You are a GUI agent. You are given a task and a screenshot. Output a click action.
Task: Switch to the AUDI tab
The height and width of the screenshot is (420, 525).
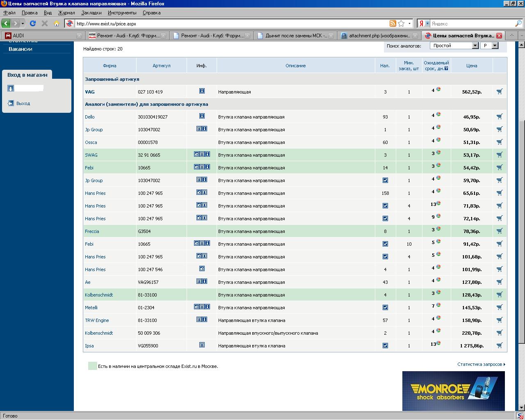click(43, 36)
